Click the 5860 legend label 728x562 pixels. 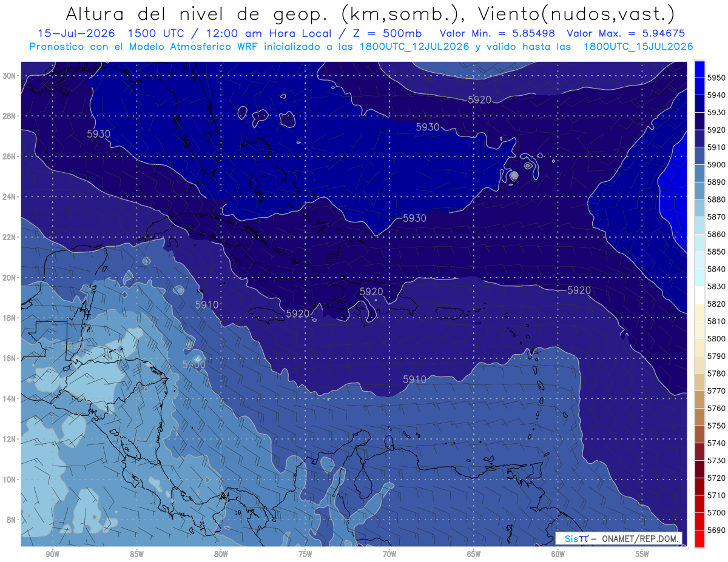click(717, 234)
